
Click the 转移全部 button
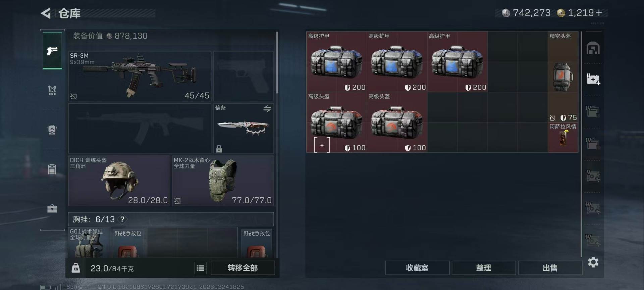pos(243,268)
